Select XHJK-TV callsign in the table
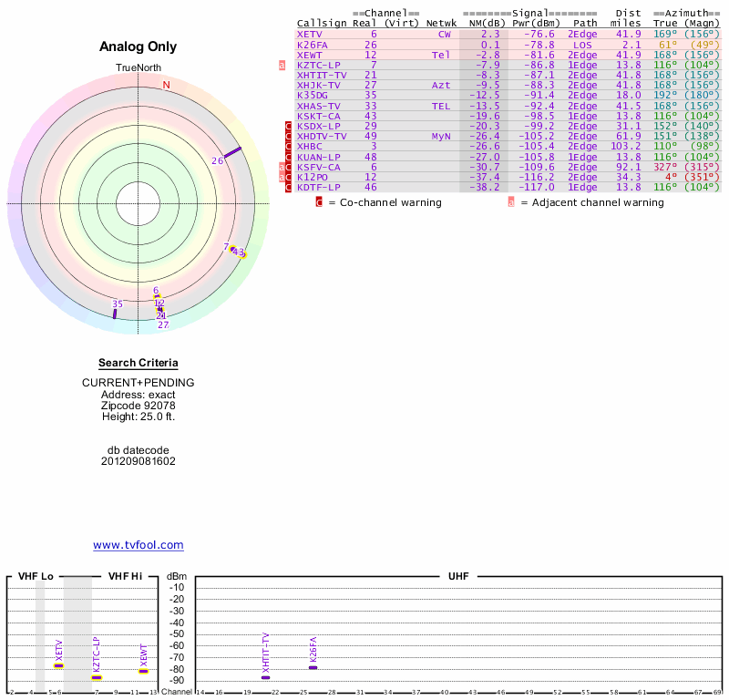The height and width of the screenshot is (700, 729). point(318,86)
